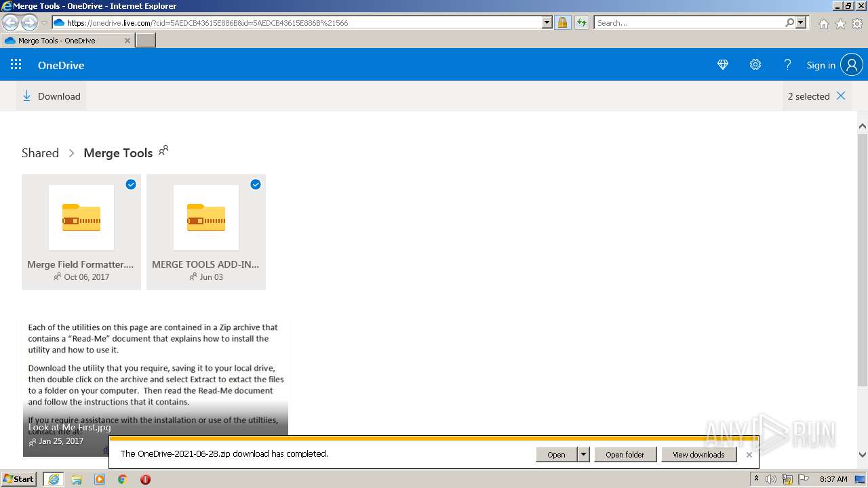Select the Merge Tools - OneDrive tab
This screenshot has height=488, width=868.
point(67,41)
